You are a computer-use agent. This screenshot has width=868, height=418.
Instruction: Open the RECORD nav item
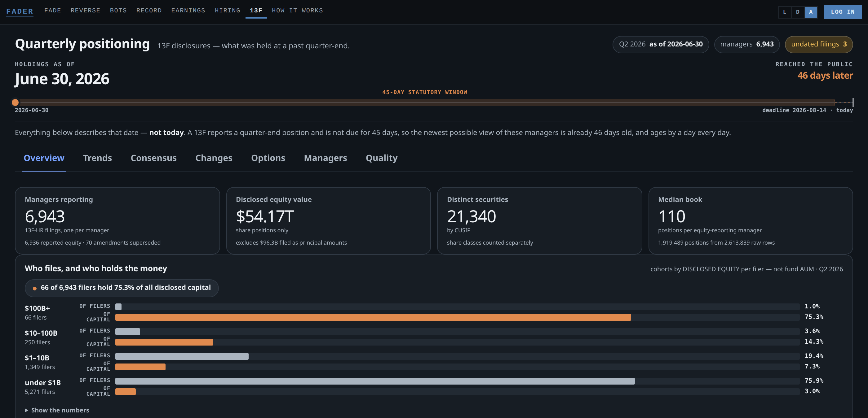pyautogui.click(x=149, y=11)
